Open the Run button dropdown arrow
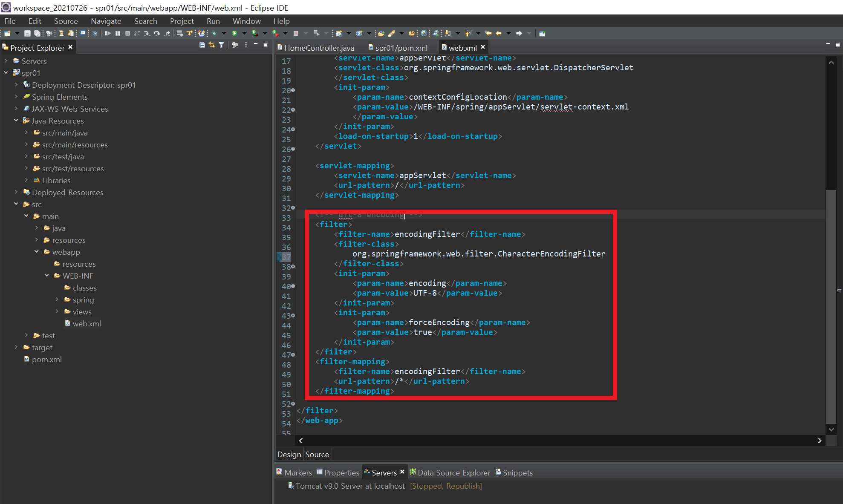This screenshot has width=843, height=504. point(244,33)
